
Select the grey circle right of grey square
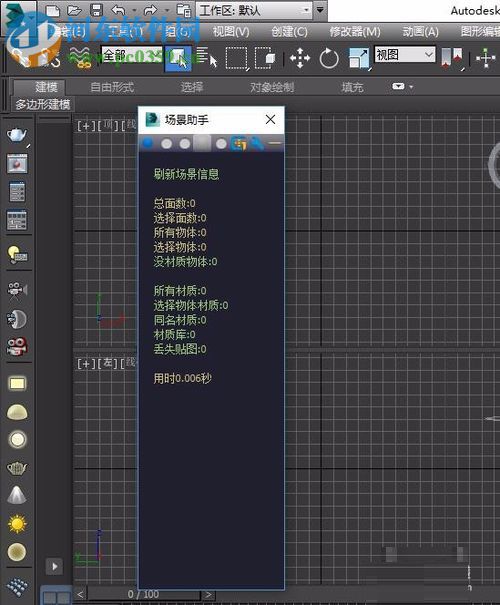(221, 144)
